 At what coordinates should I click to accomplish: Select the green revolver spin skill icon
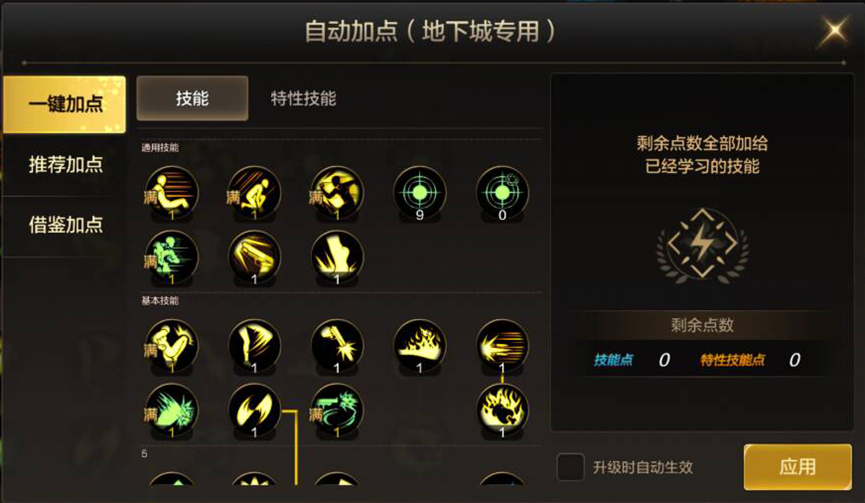coord(337,410)
